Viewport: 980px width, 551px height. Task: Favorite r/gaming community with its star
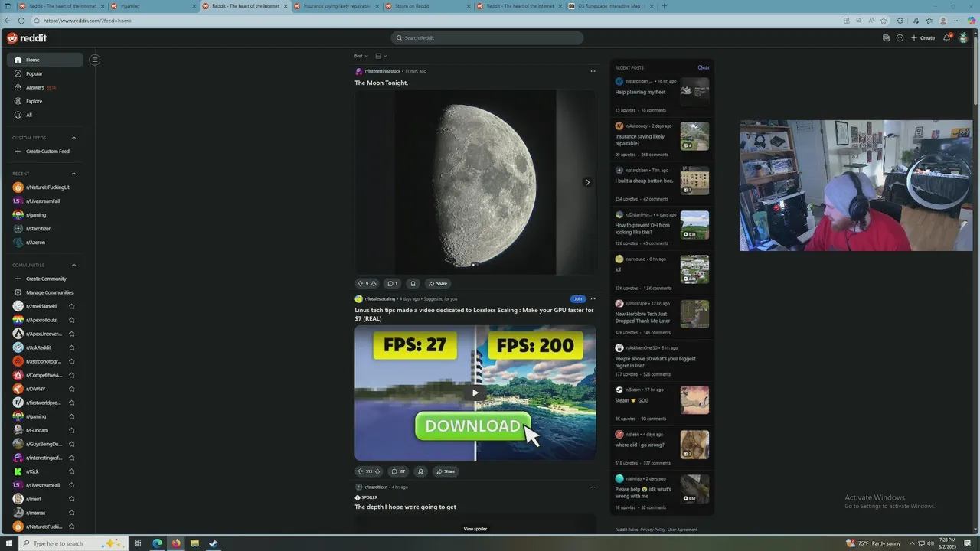point(71,416)
